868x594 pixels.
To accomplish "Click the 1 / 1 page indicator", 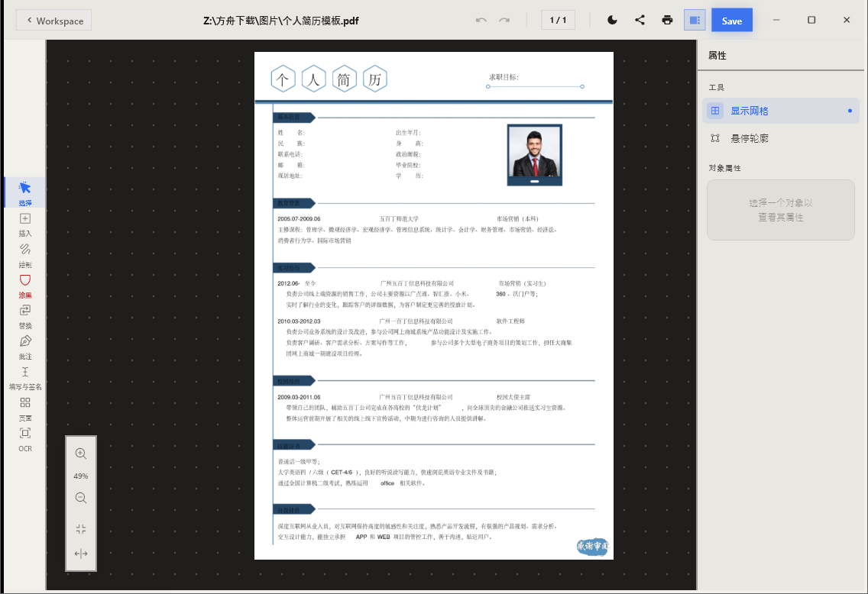I will pos(558,21).
